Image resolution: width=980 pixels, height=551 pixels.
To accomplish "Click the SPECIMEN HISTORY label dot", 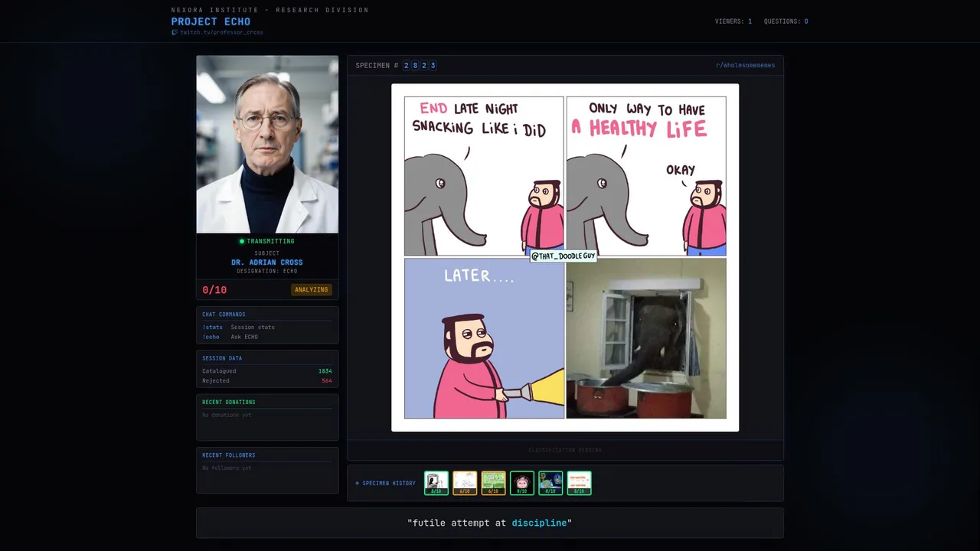I will 357,484.
